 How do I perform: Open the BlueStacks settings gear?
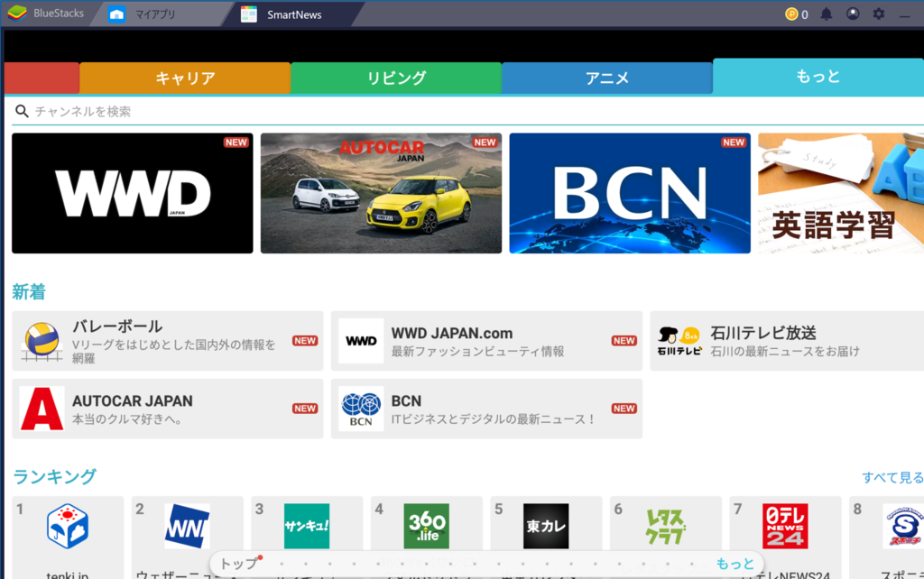coord(879,14)
